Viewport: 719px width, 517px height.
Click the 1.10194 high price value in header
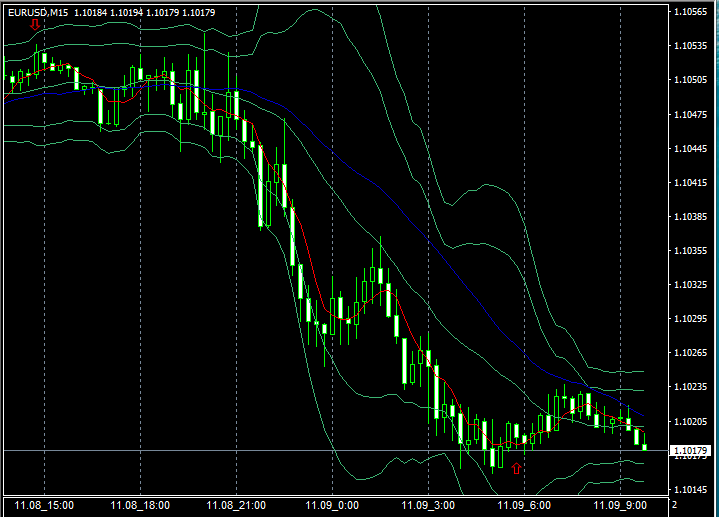coord(126,13)
